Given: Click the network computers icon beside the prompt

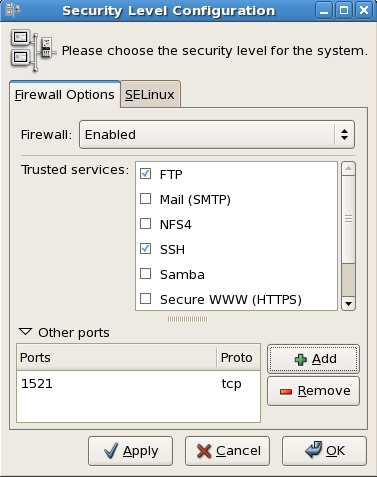Looking at the screenshot, I should point(32,51).
